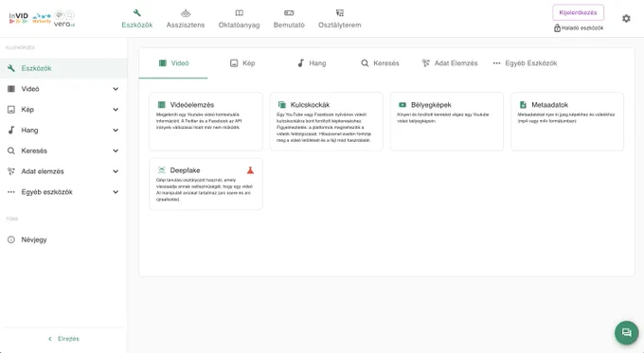The image size is (644, 353).
Task: Click the Bélyegképek YouTube icon
Action: click(x=402, y=105)
